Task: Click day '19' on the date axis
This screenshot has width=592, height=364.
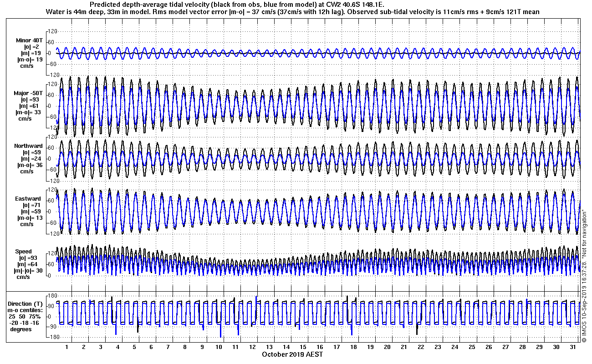Action: pyautogui.click(x=370, y=347)
